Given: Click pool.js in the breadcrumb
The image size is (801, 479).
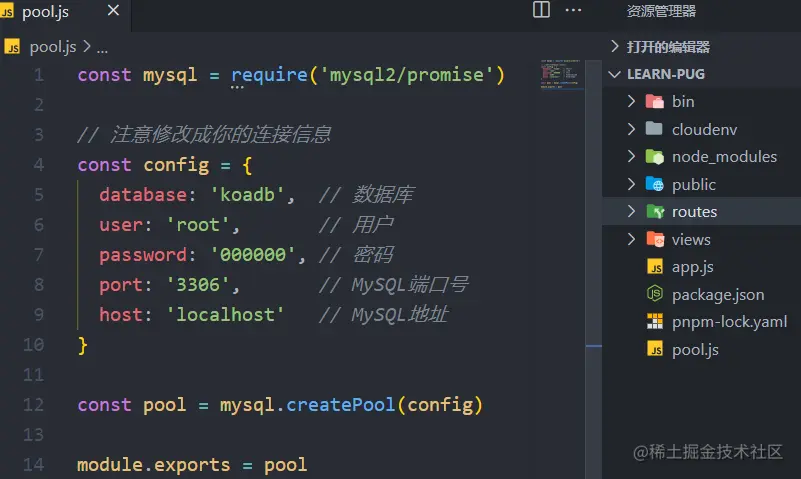Looking at the screenshot, I should click(x=53, y=47).
